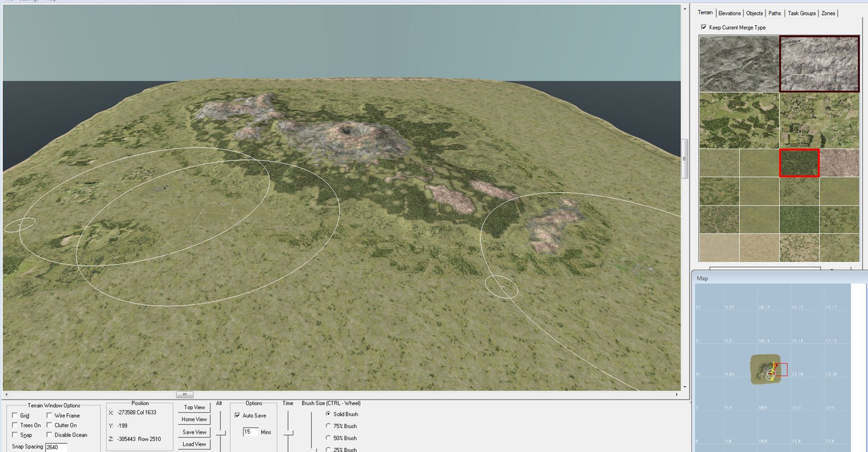The height and width of the screenshot is (452, 868).
Task: Choose the large farmland fields terrain texture
Action: click(x=820, y=120)
